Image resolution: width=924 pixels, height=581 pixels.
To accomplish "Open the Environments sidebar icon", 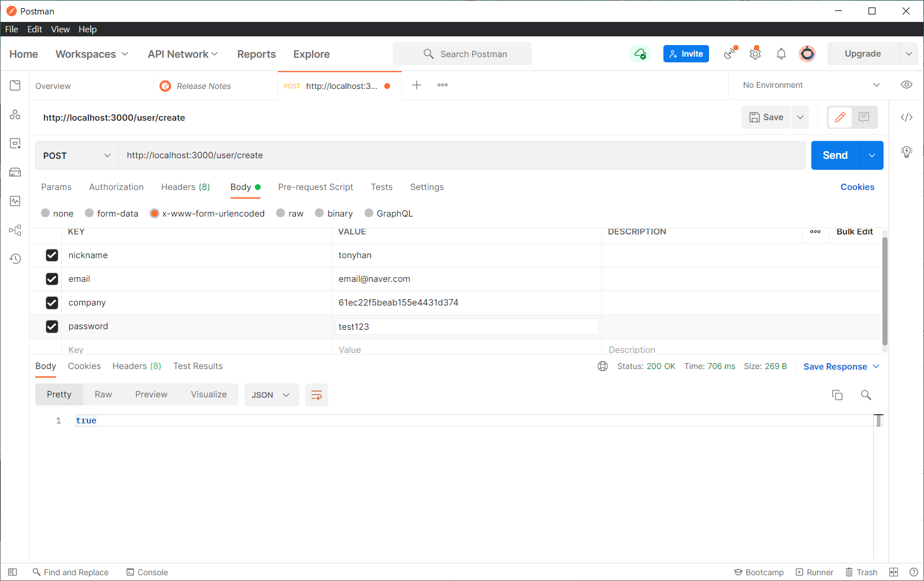I will (x=15, y=143).
